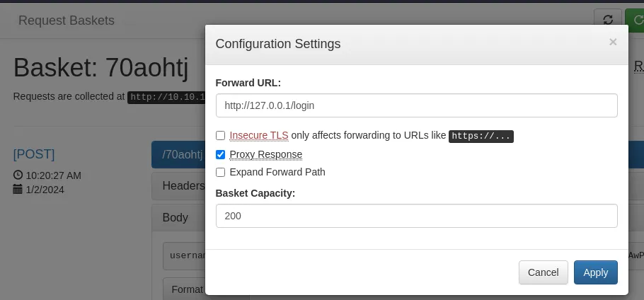The image size is (644, 300).
Task: Click the Insecure TLS label text
Action: (259, 135)
